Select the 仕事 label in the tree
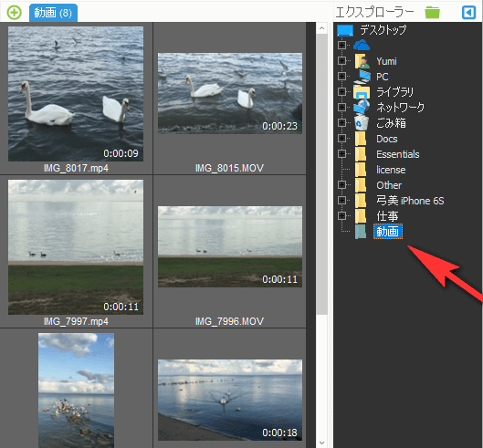 pos(387,216)
